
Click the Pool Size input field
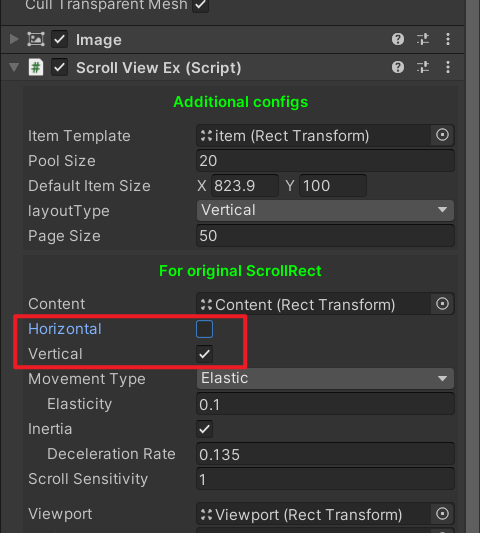pyautogui.click(x=325, y=160)
